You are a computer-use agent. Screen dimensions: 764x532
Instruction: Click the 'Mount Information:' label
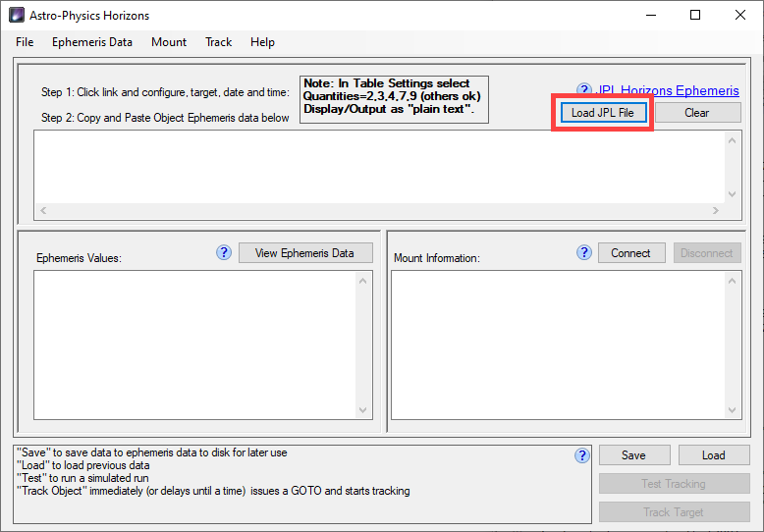[437, 258]
